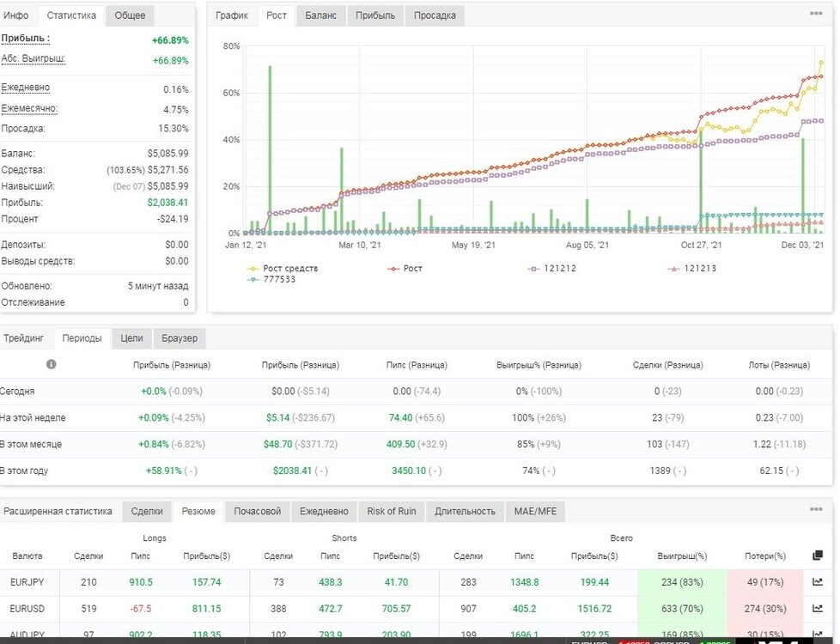Viewport: 840px width, 644px height.
Task: Open the Ежедневно tab in extended statistics
Action: point(324,511)
